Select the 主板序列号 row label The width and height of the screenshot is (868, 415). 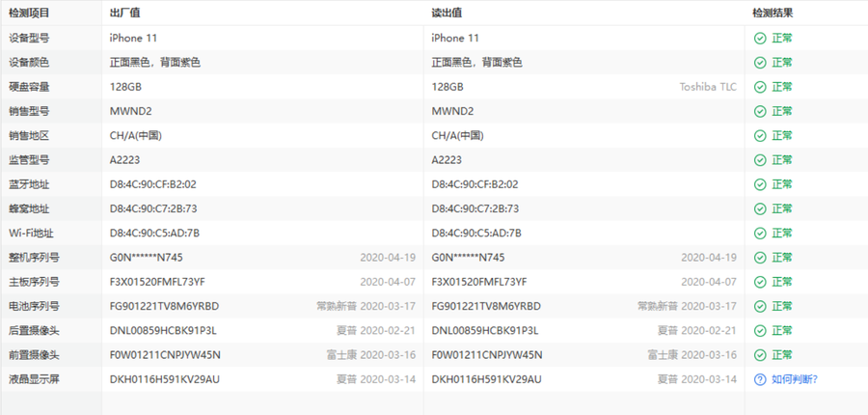pyautogui.click(x=34, y=282)
